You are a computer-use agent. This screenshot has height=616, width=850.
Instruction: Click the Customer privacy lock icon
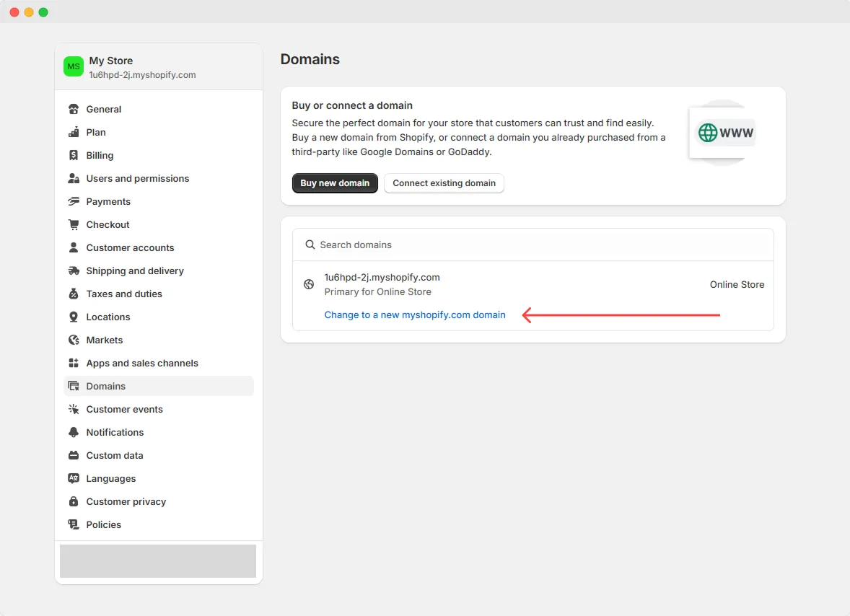point(74,502)
